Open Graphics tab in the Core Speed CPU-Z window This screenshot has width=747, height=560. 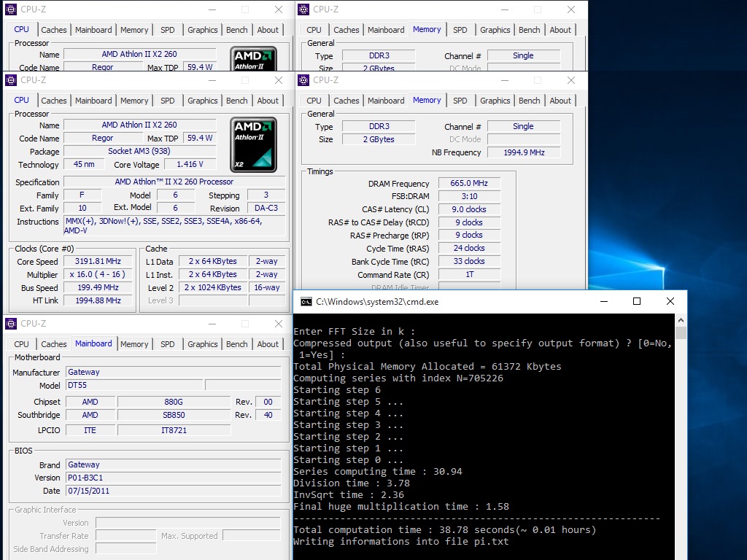203,101
